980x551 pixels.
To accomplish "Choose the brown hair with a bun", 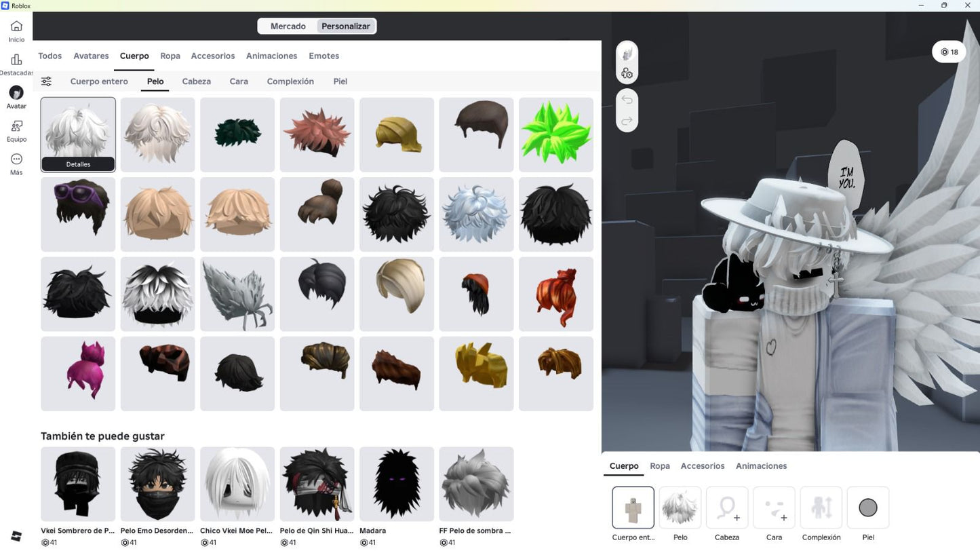I will 317,214.
